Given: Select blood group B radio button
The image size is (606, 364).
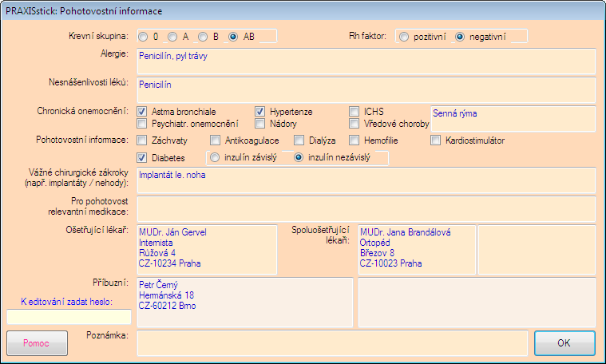Looking at the screenshot, I should [204, 37].
